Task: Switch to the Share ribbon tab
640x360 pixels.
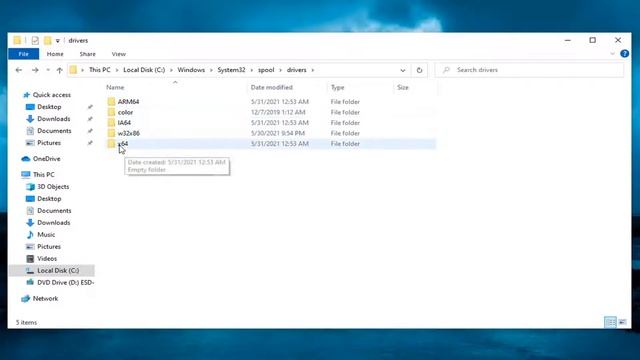Action: pos(87,54)
